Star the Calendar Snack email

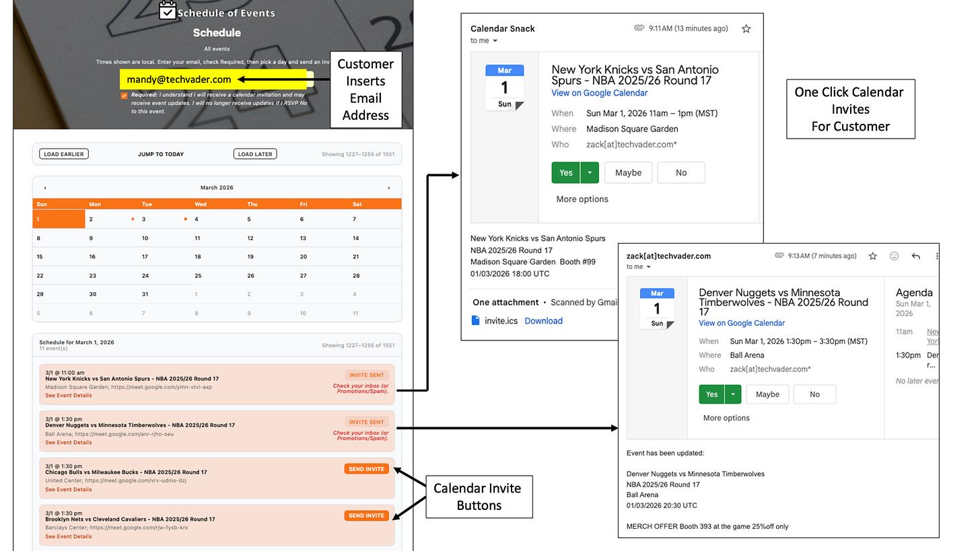coord(746,29)
